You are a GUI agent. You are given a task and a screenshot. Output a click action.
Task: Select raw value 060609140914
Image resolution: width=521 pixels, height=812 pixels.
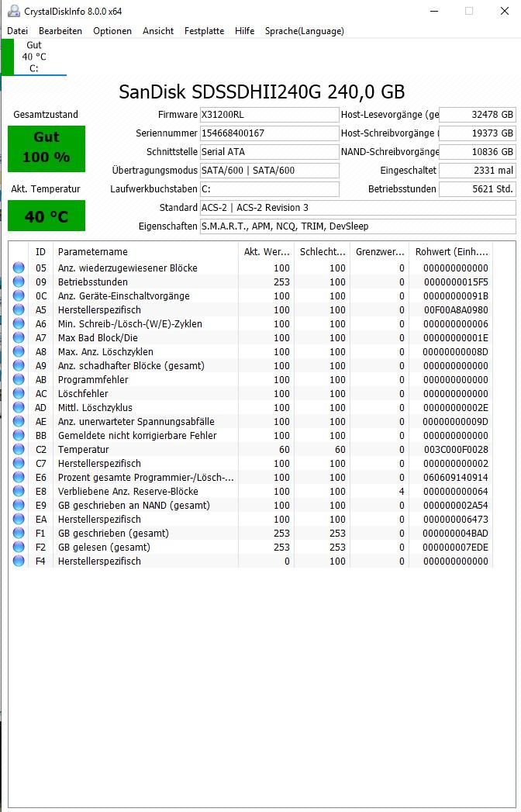[456, 478]
